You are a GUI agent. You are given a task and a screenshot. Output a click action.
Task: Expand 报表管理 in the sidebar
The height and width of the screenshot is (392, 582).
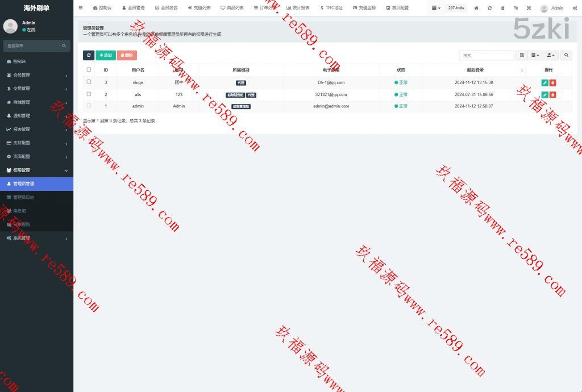click(x=36, y=130)
